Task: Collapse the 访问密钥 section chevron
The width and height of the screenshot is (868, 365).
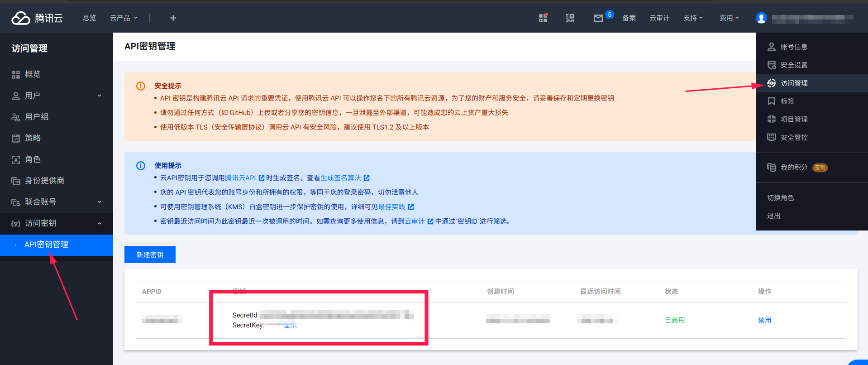Action: coord(100,223)
